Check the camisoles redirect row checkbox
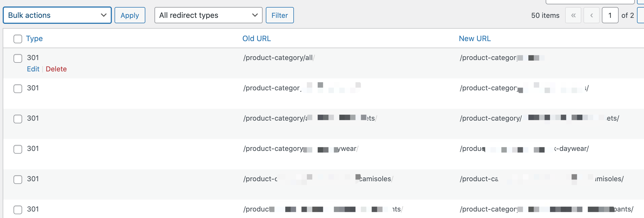The width and height of the screenshot is (644, 218). (x=18, y=179)
